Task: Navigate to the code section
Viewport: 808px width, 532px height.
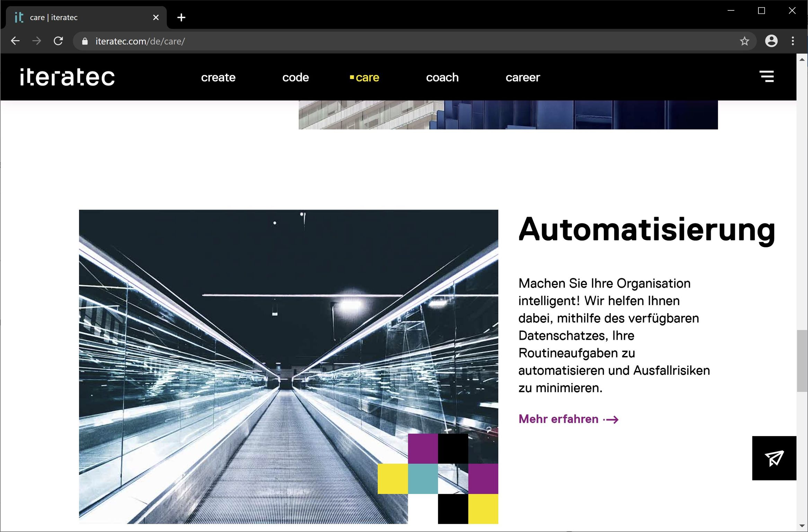Action: point(296,77)
